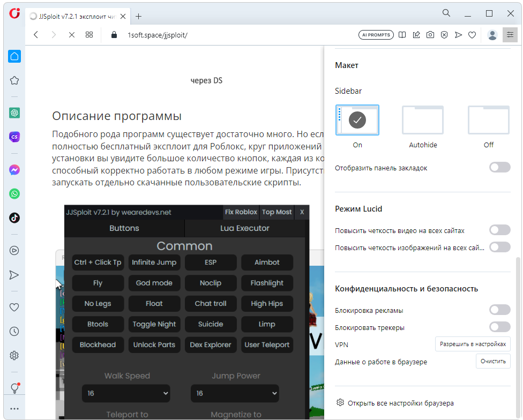Click the Easy Setup panel scrollbar
This screenshot has height=420, width=523.
click(518, 336)
